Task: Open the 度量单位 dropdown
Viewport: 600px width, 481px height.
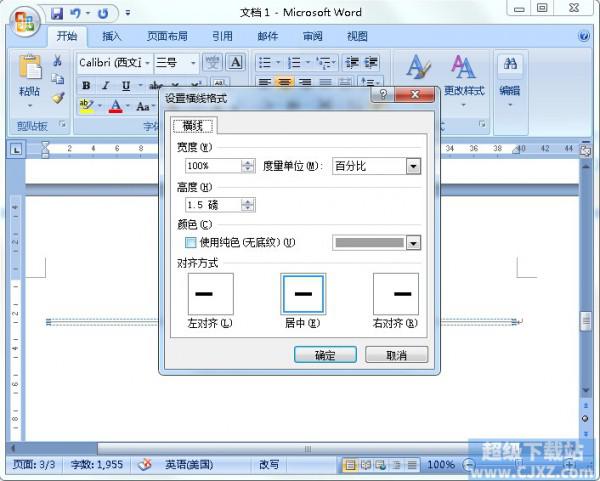Action: 413,166
